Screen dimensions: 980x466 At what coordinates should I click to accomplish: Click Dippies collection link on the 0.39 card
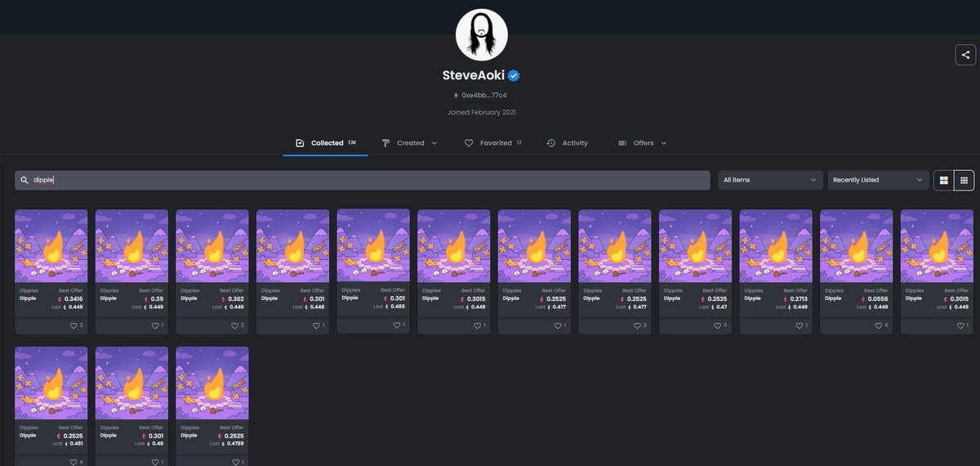109,290
